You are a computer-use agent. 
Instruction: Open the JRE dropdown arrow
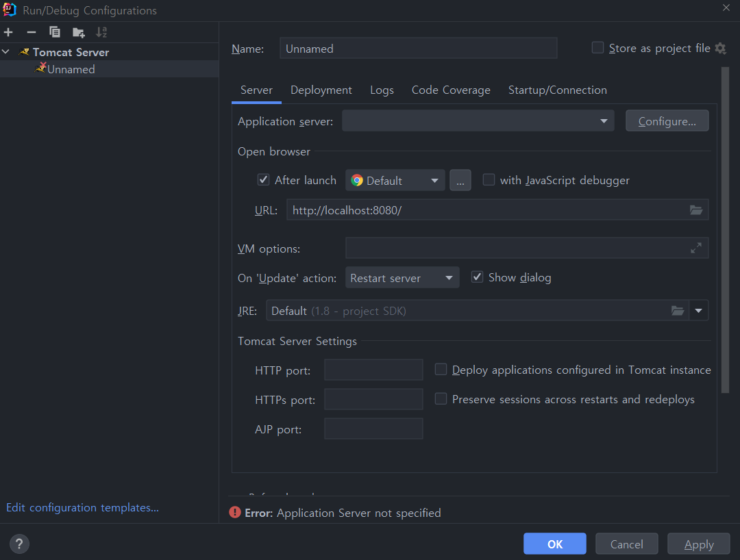(698, 311)
